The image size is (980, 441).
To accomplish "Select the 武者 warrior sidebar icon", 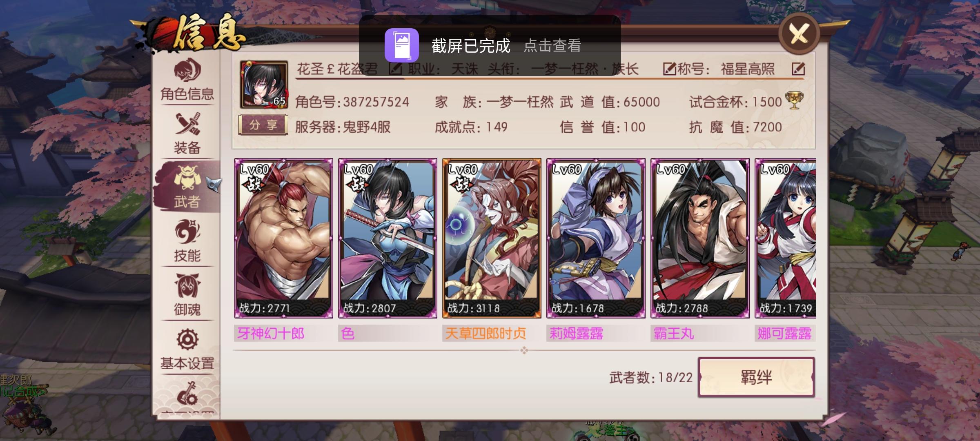I will pyautogui.click(x=187, y=187).
